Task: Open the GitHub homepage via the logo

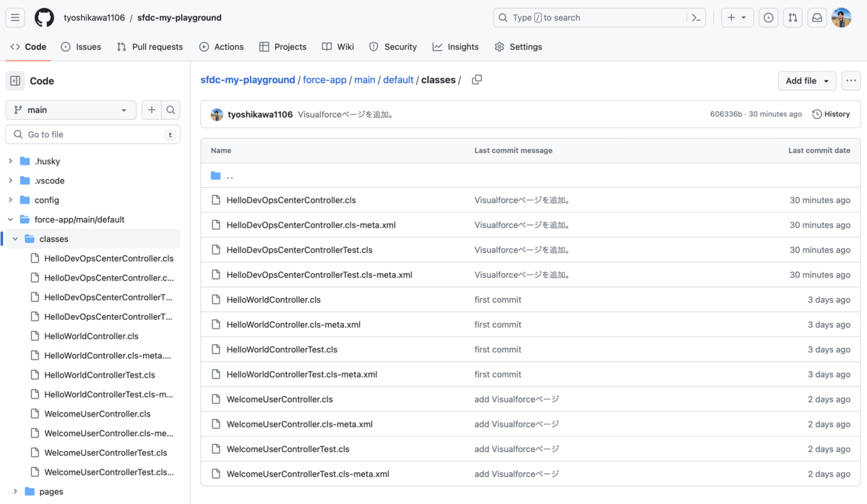Action: click(x=43, y=17)
